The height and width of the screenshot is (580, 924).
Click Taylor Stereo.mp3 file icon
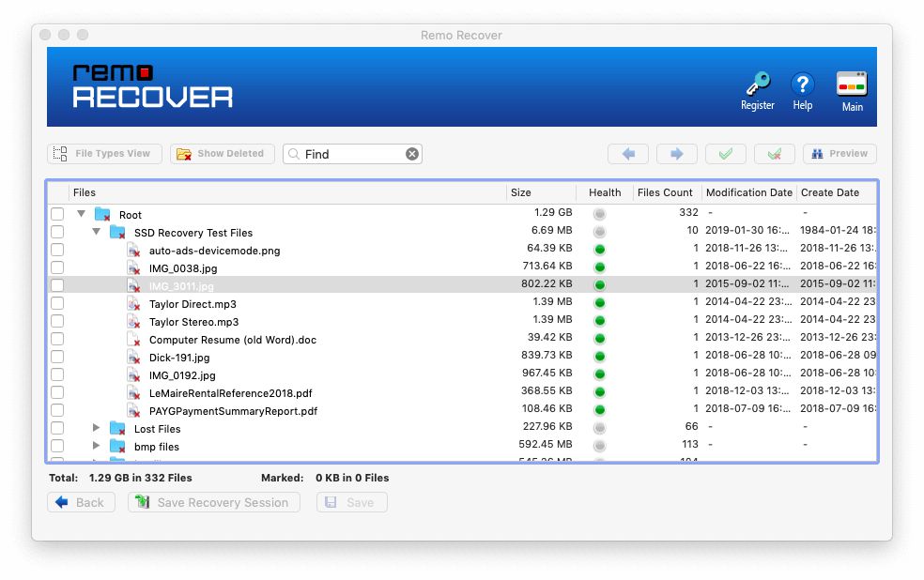[133, 322]
